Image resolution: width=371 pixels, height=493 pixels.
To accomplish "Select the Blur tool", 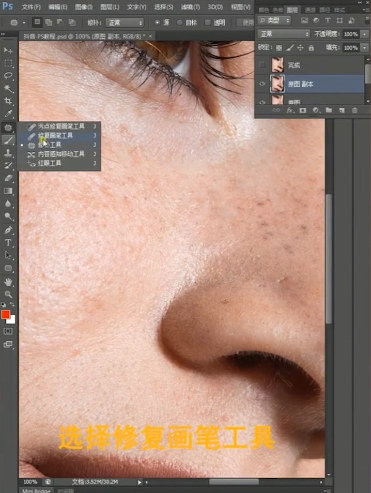I will click(x=8, y=204).
